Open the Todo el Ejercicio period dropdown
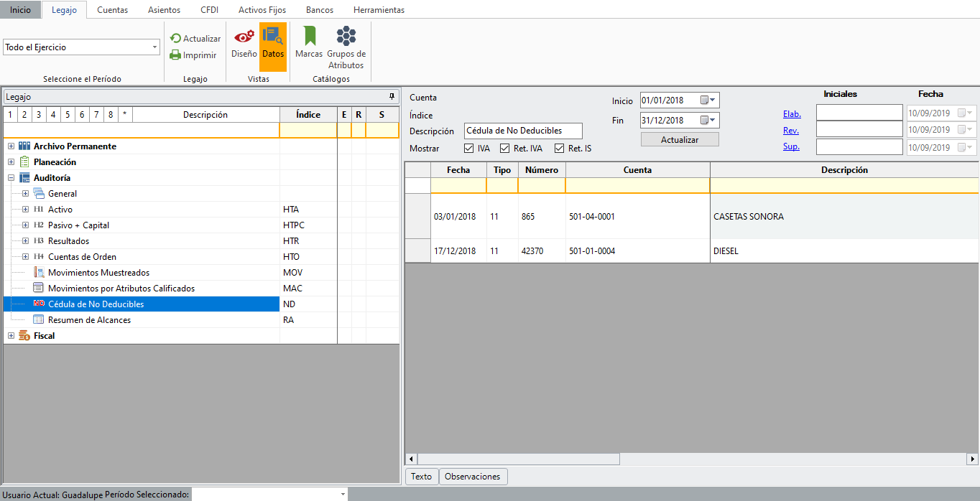Image resolution: width=980 pixels, height=501 pixels. point(154,47)
